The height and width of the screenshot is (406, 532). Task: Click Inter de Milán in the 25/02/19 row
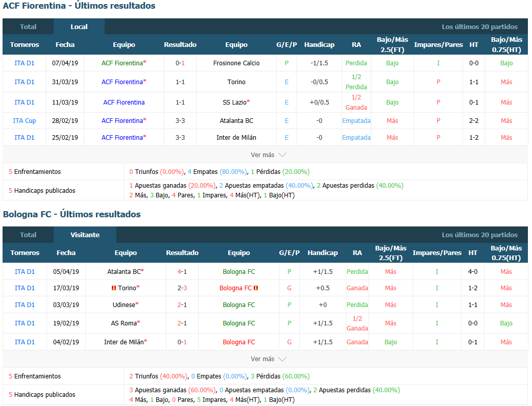tap(236, 138)
